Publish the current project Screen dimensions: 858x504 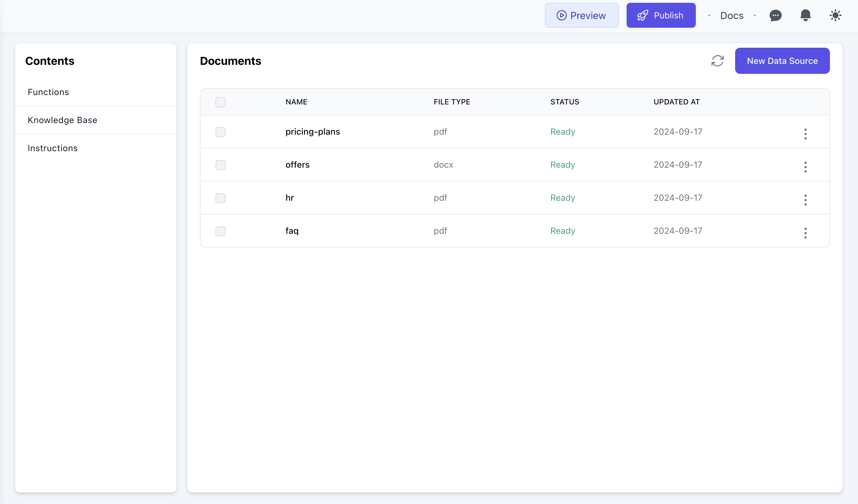(x=661, y=15)
